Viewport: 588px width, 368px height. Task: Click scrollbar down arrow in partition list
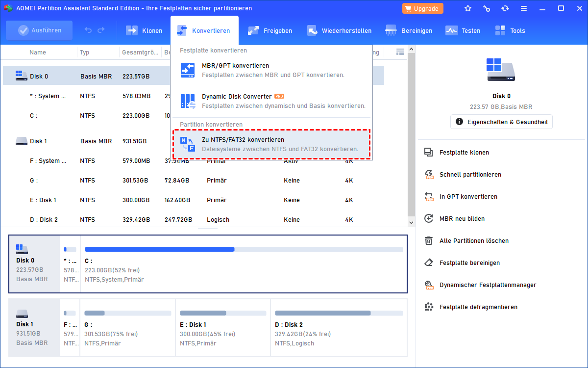(x=412, y=222)
